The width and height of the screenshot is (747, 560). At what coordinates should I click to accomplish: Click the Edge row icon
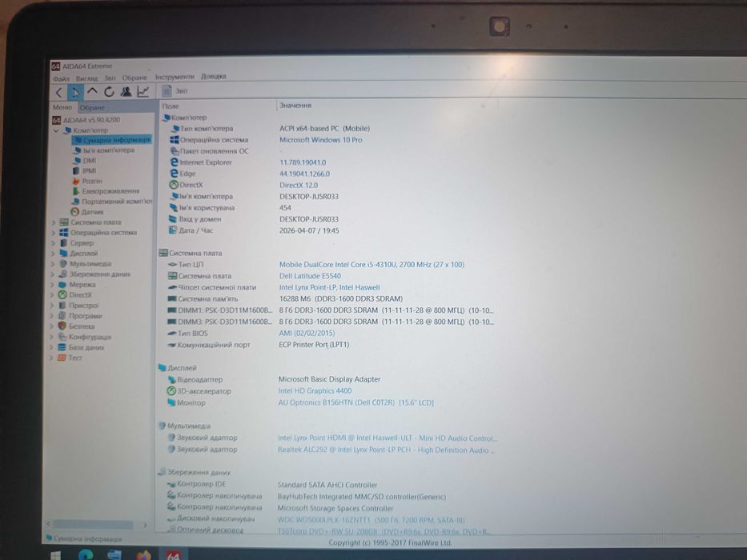(175, 174)
